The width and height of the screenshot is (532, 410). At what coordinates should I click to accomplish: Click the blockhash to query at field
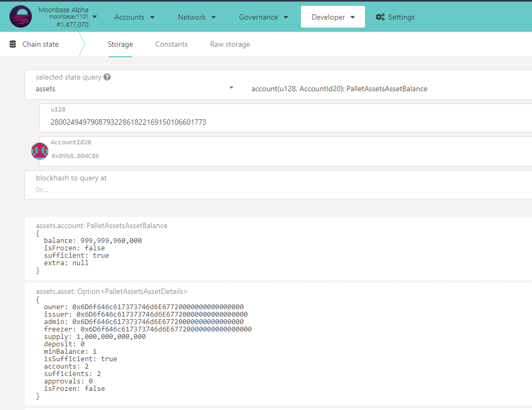click(x=278, y=185)
